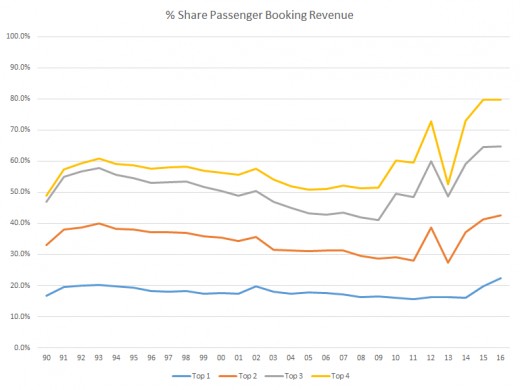Click the 0.0% y-axis label

22,348
